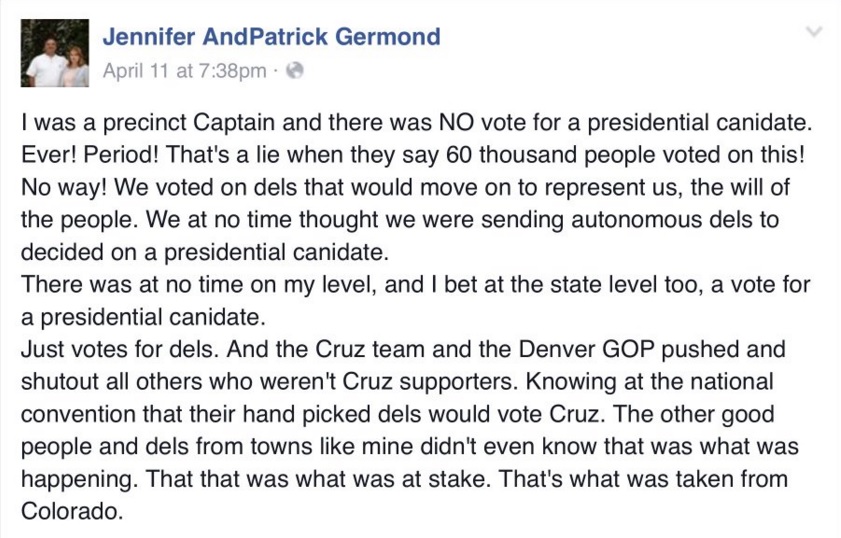Open the Jennifer AndPatrick Germond profile picture

point(55,53)
